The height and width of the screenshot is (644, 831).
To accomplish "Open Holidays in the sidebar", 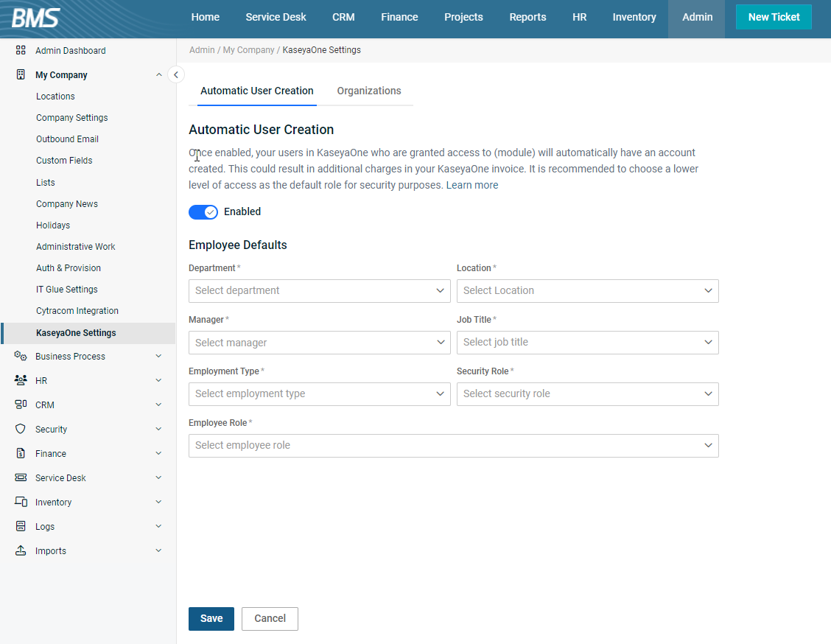I will point(53,225).
